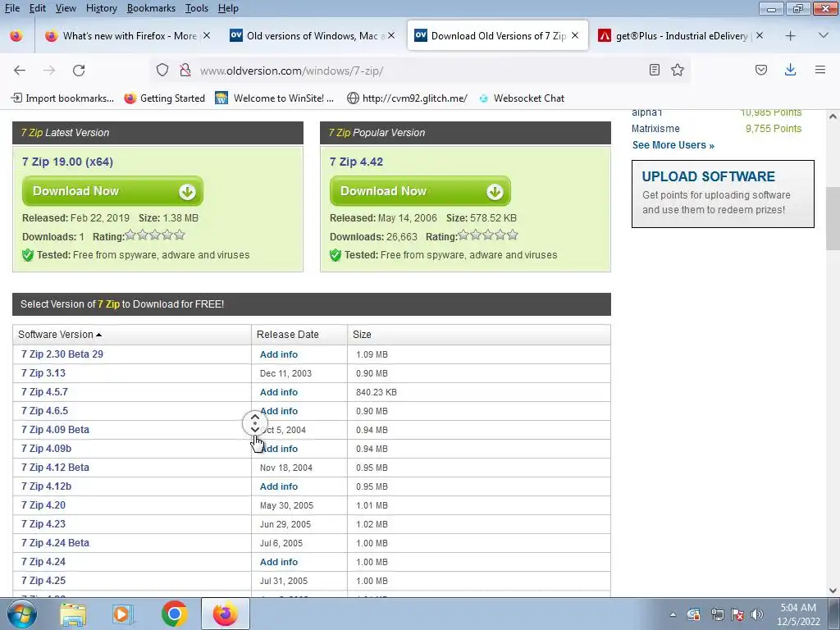Open the Firefox downloads panel
Viewport: 840px width, 630px height.
click(x=790, y=70)
